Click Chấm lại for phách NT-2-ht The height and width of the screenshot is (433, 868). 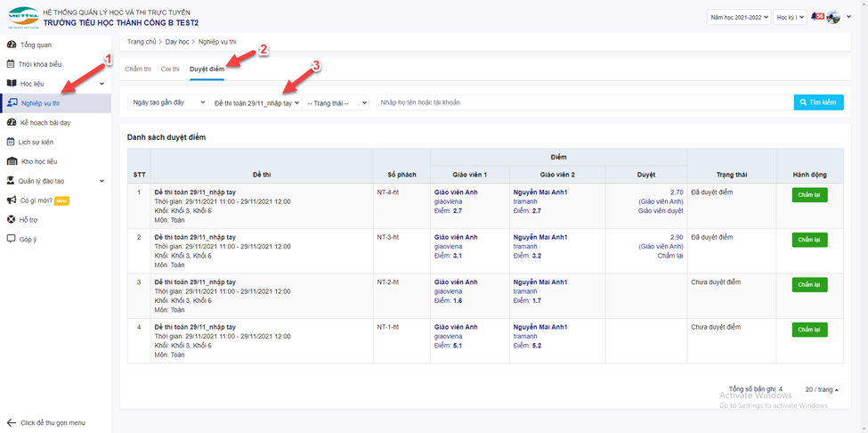point(809,285)
